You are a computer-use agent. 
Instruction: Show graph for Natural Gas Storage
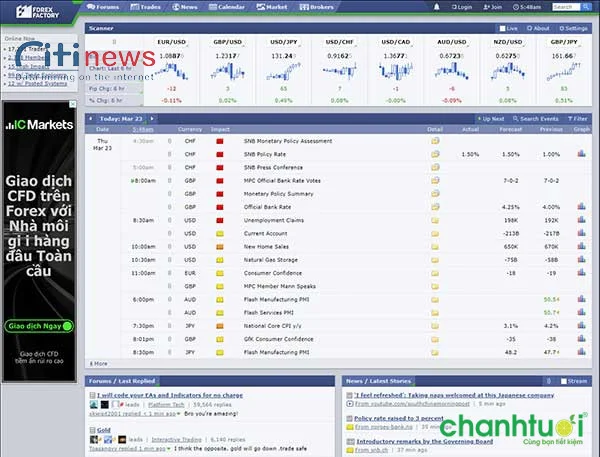582,259
